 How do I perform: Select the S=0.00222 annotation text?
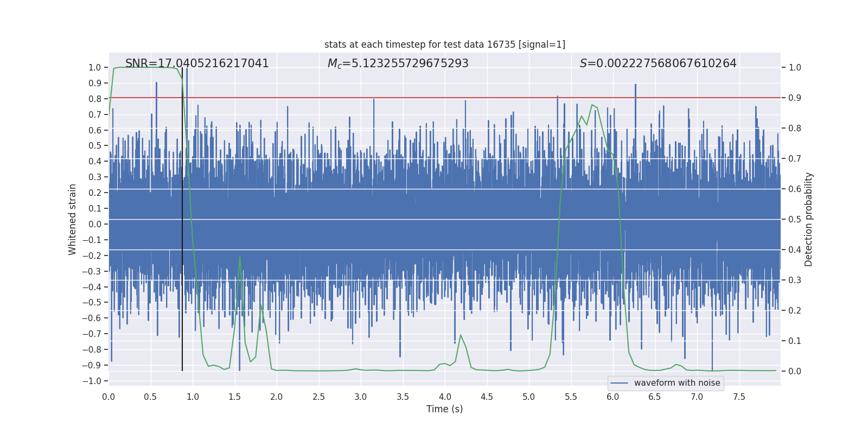(x=658, y=63)
